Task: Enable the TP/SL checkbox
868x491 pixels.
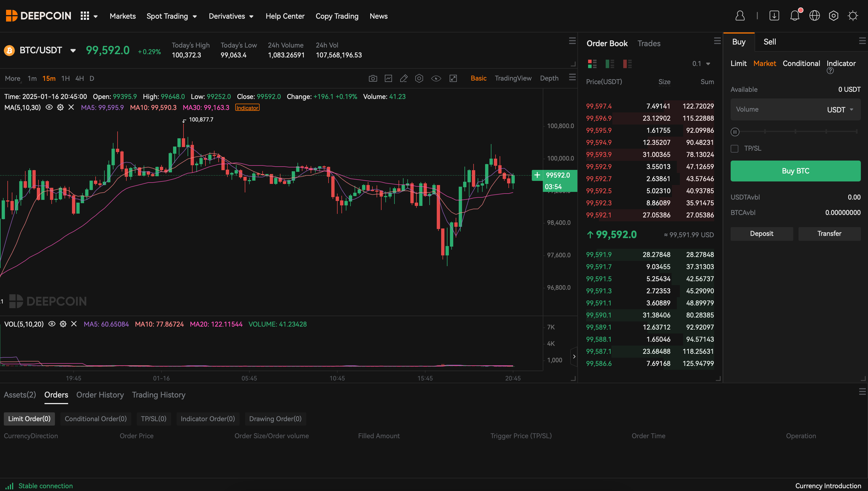Action: tap(735, 149)
